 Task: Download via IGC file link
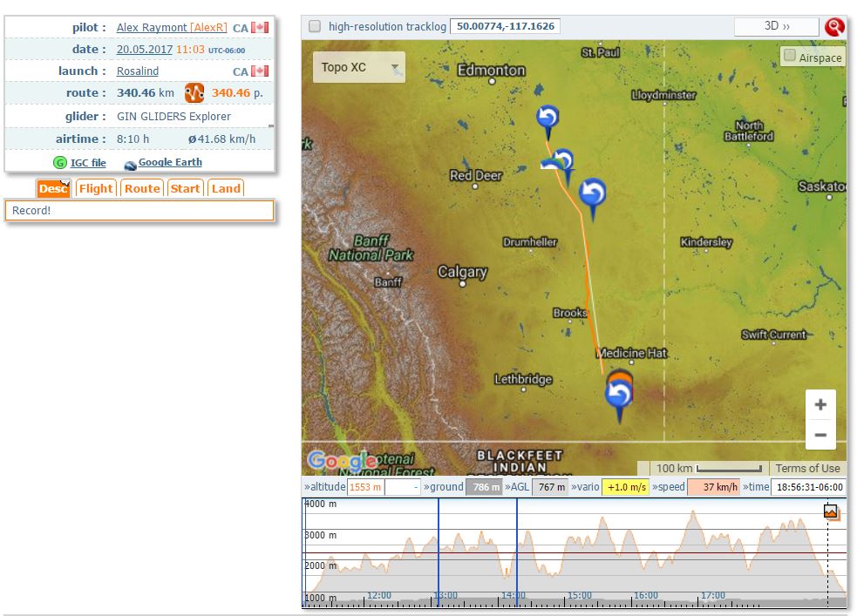coord(88,163)
